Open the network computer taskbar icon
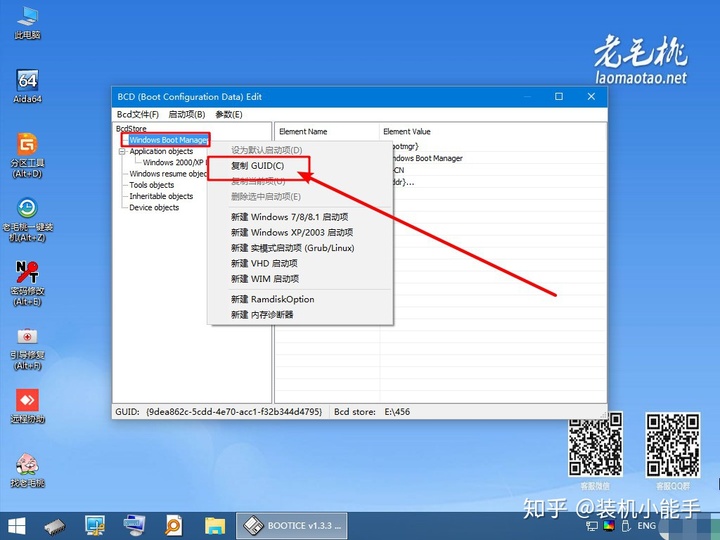This screenshot has width=720, height=540. (x=135, y=526)
